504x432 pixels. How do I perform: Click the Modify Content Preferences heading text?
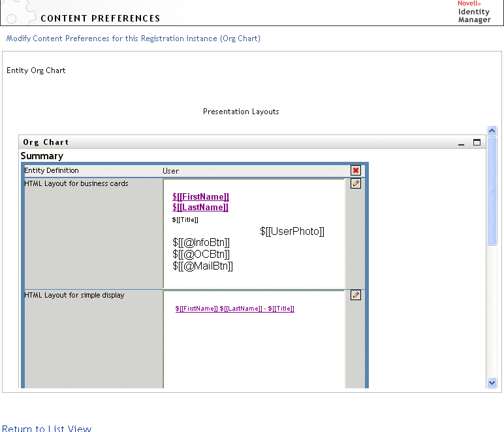[133, 39]
